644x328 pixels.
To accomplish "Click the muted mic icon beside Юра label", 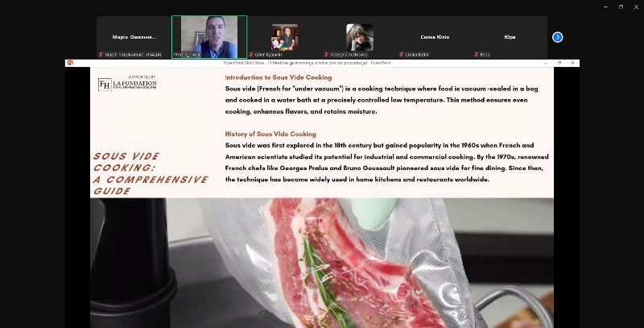I will tap(477, 54).
